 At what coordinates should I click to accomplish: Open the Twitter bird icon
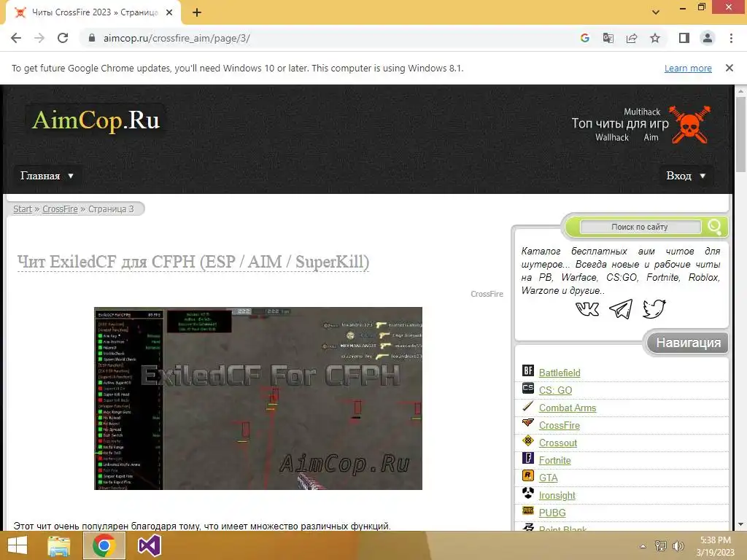(x=654, y=309)
